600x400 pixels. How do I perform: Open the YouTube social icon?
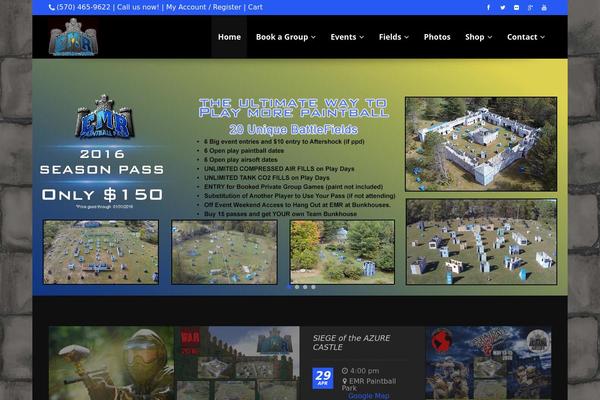(x=544, y=7)
